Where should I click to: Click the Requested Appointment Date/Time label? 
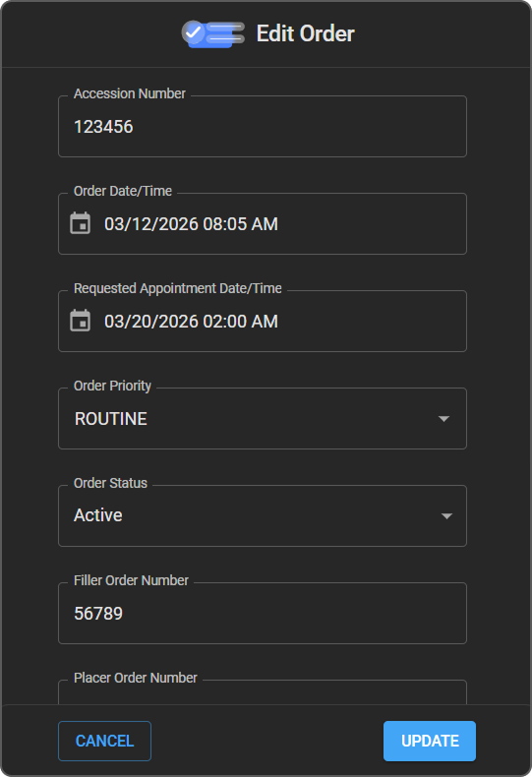click(178, 288)
